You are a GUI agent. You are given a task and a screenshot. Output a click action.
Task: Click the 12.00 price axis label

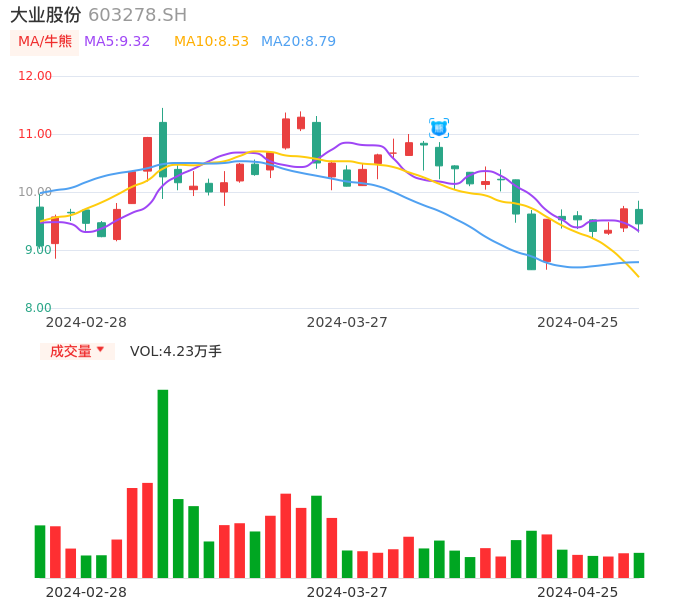(x=36, y=76)
